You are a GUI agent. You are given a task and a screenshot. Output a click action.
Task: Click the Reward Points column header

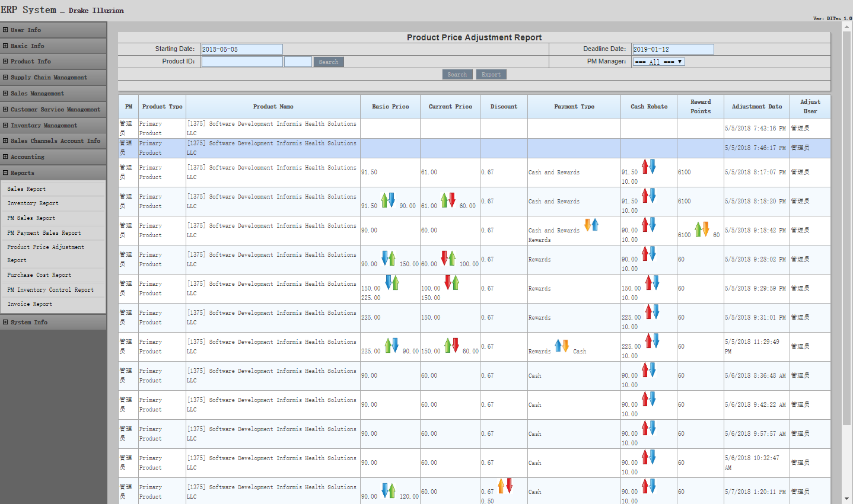(701, 107)
